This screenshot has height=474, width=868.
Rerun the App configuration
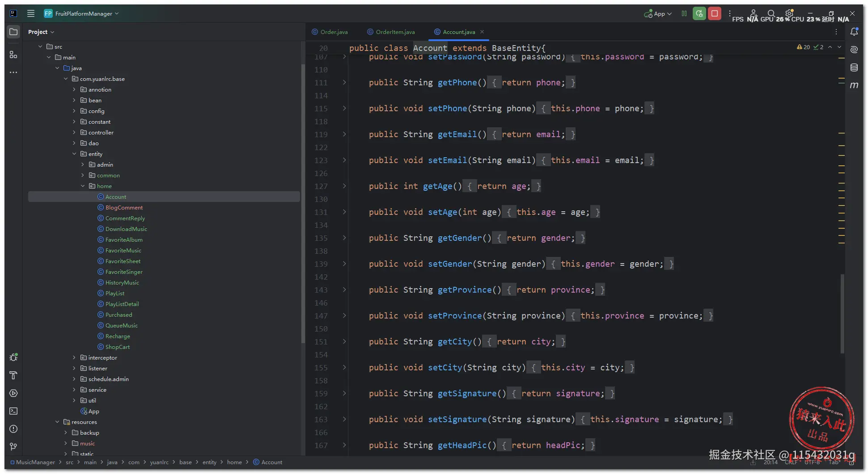click(699, 13)
